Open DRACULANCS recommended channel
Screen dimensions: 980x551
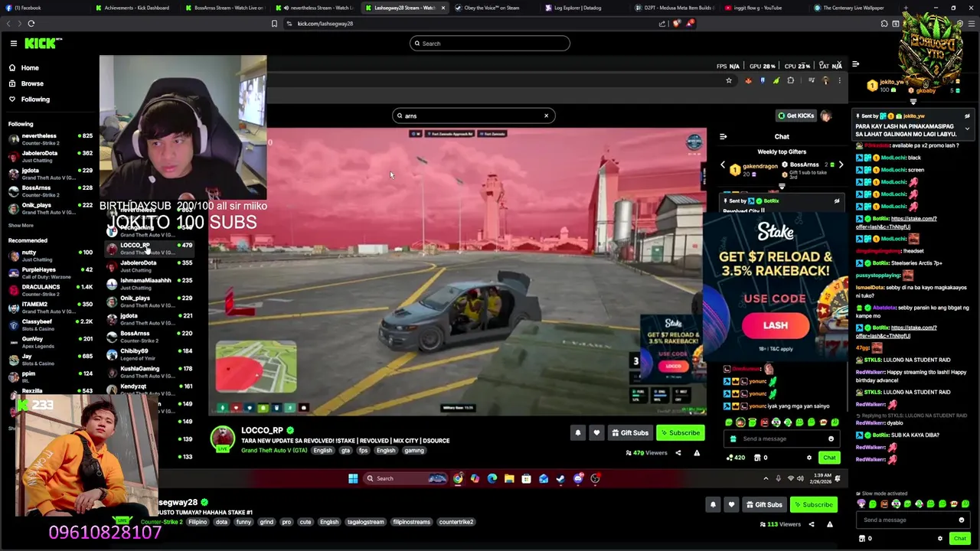[50, 290]
